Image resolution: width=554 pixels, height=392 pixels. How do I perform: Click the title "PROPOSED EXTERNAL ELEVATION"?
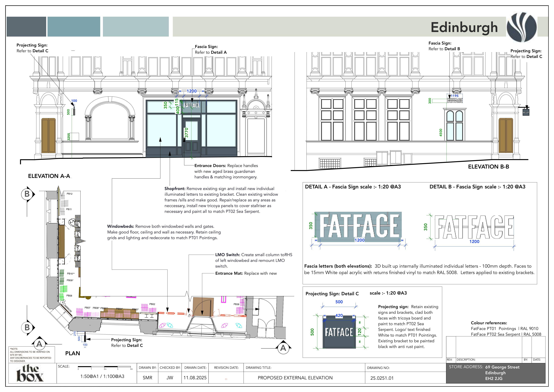(x=295, y=378)
